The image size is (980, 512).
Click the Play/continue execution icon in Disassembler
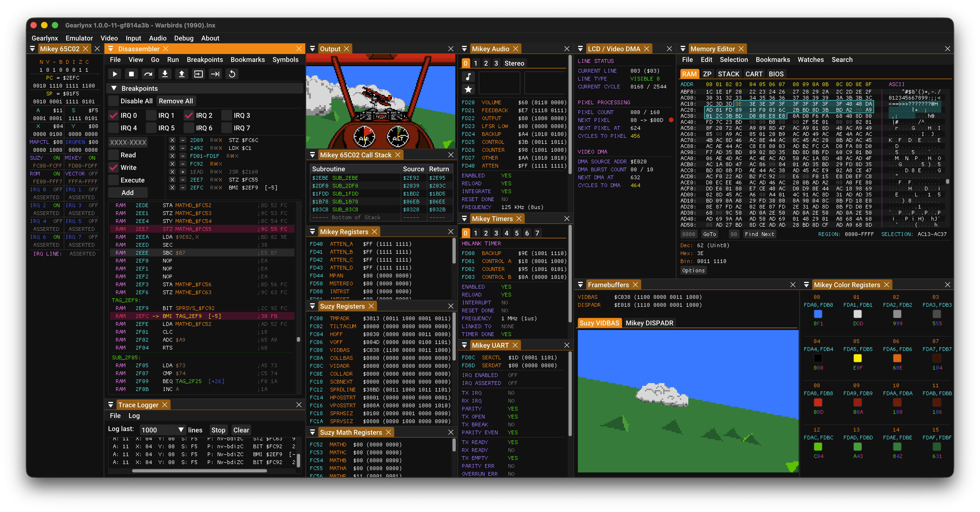click(x=114, y=74)
